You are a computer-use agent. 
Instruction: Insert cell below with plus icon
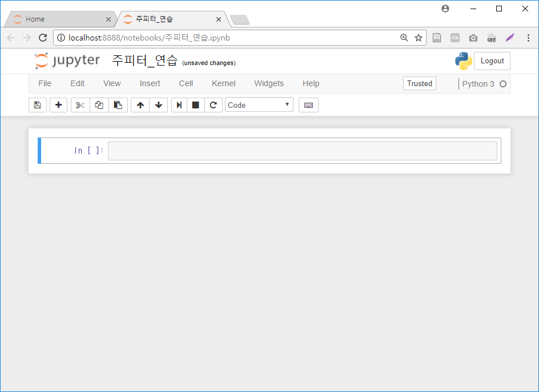tap(58, 105)
